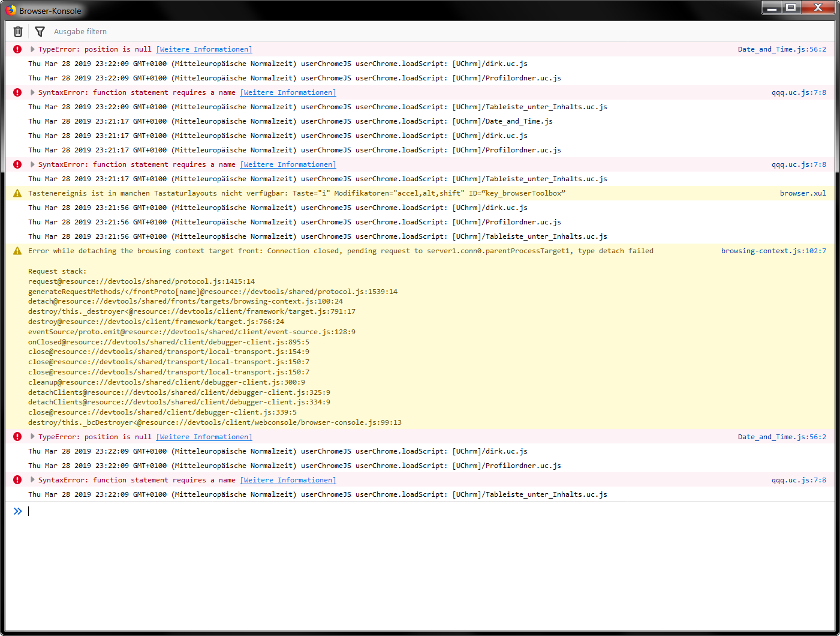Open the browser.xul source link
840x636 pixels.
click(x=803, y=193)
